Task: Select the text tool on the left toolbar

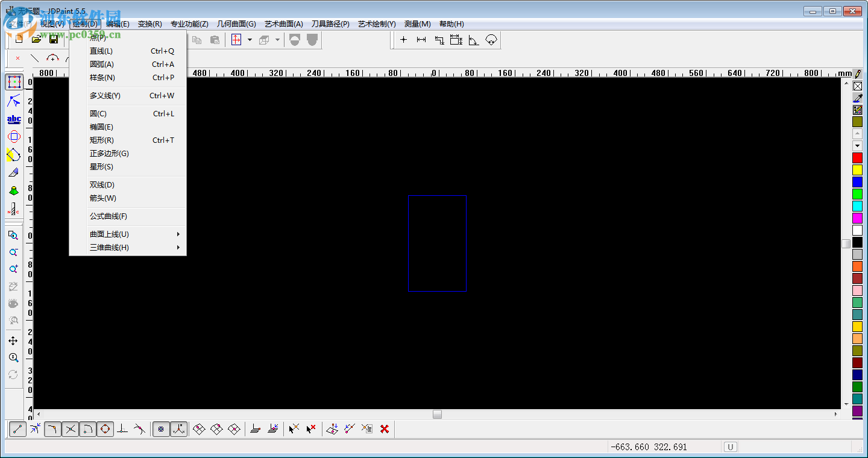Action: 13,119
